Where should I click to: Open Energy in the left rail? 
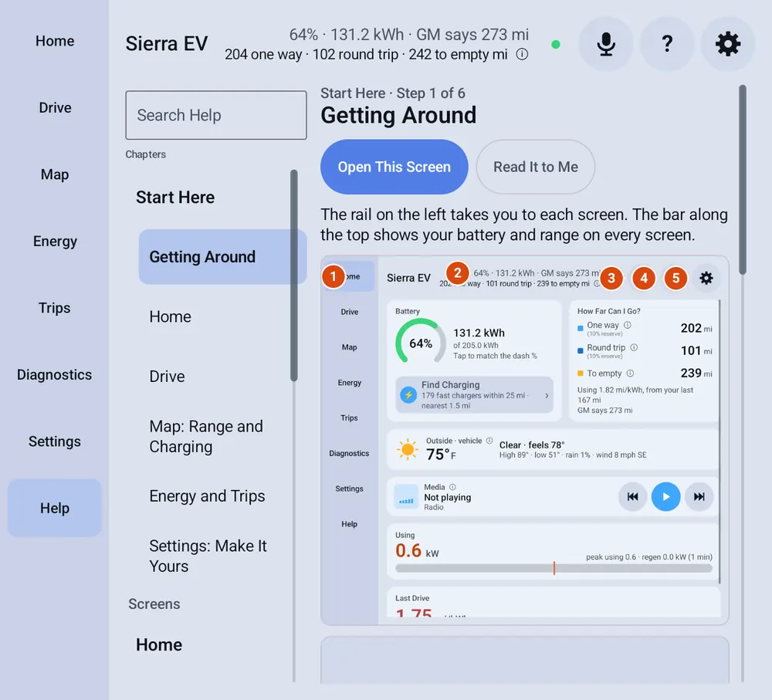55,242
